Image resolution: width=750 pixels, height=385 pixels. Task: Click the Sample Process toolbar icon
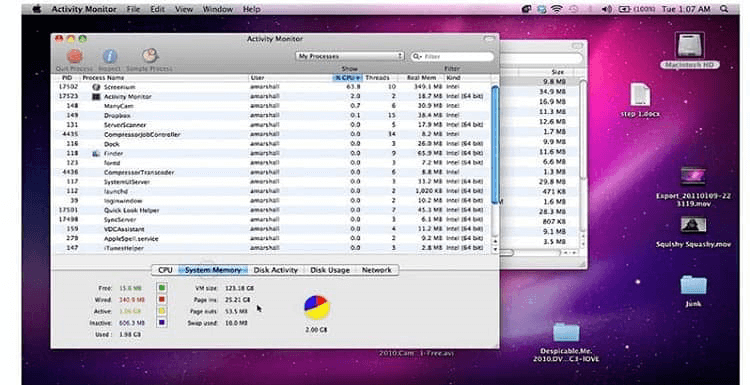(150, 56)
